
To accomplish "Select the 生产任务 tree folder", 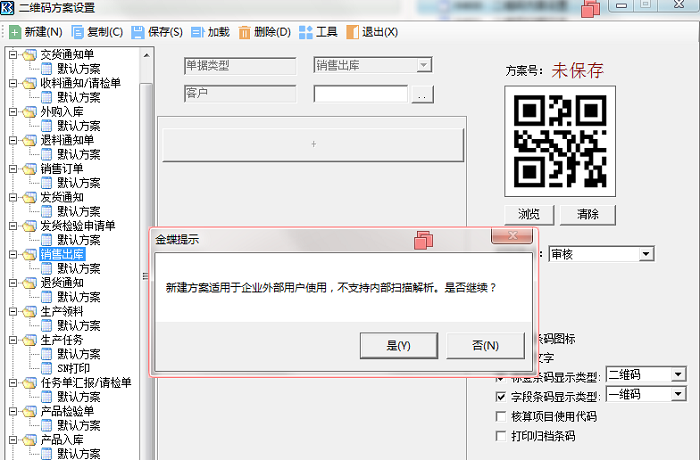I will tap(29, 340).
